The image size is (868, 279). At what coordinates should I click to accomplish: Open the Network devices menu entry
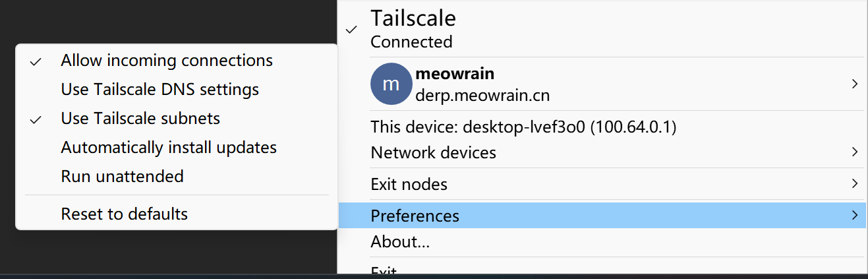[433, 153]
